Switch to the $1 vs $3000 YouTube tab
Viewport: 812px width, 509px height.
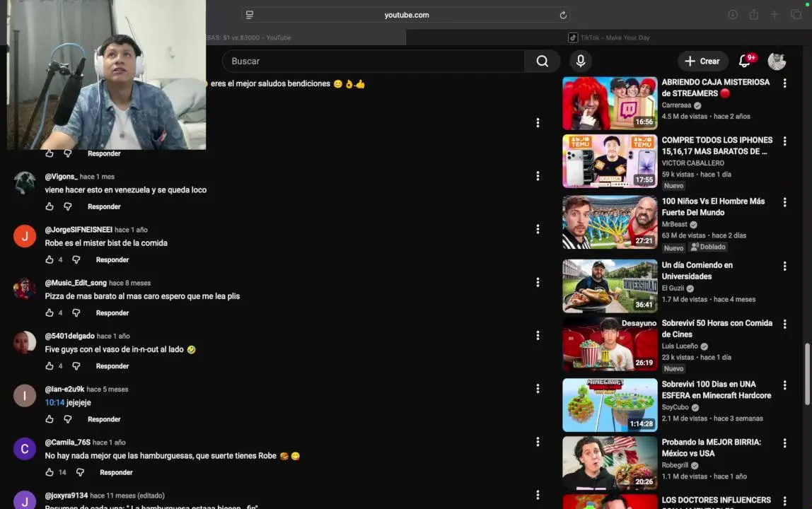click(x=306, y=37)
